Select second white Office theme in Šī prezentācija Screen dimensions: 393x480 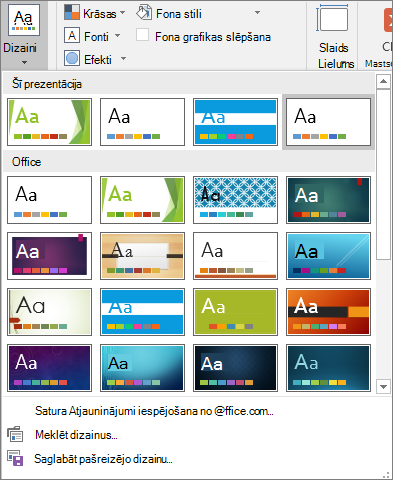click(142, 122)
